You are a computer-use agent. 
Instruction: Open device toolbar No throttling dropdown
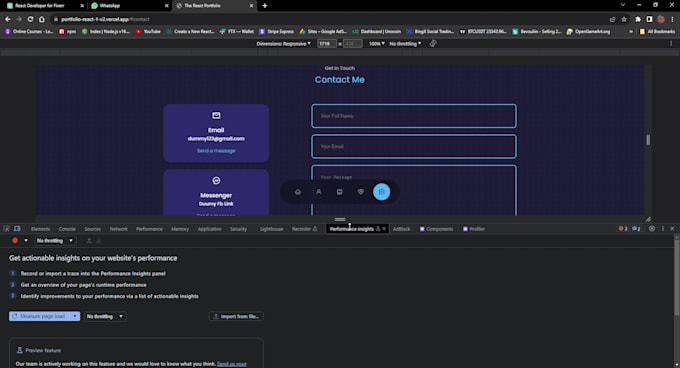405,43
